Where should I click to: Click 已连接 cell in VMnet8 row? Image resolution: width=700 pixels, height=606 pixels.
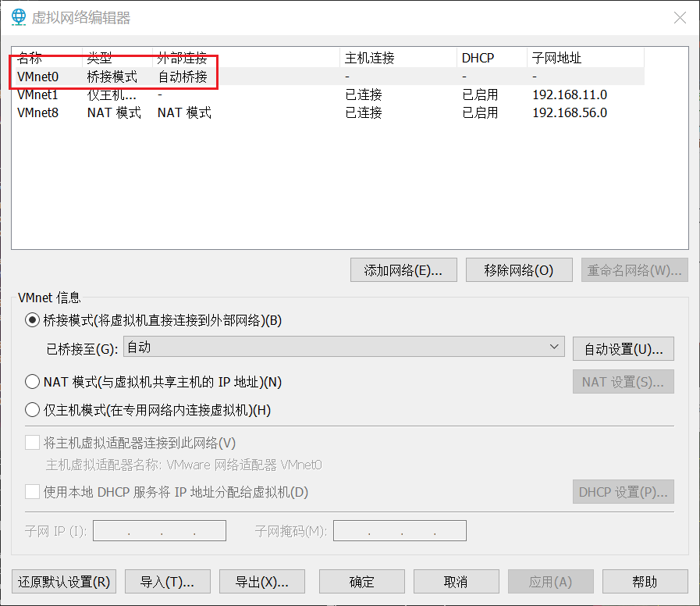coord(364,112)
